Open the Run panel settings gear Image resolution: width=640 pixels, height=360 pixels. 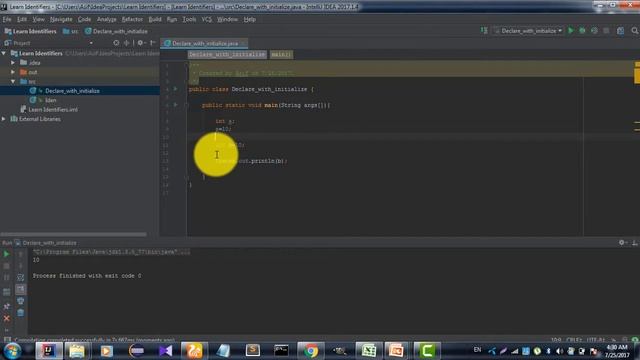[x=622, y=242]
